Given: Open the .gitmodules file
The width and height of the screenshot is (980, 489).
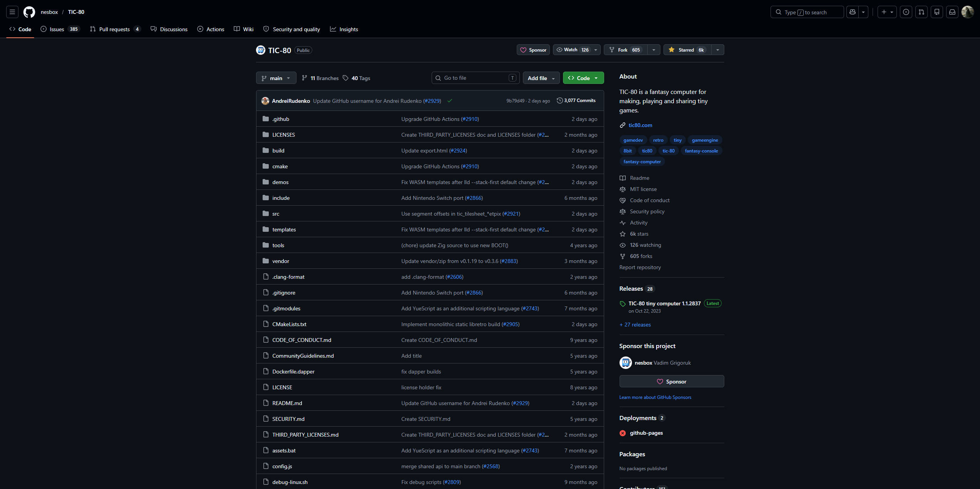Looking at the screenshot, I should [286, 308].
